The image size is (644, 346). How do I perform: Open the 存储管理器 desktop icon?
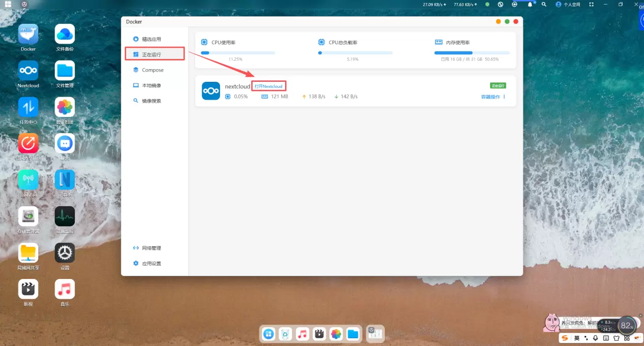click(28, 216)
